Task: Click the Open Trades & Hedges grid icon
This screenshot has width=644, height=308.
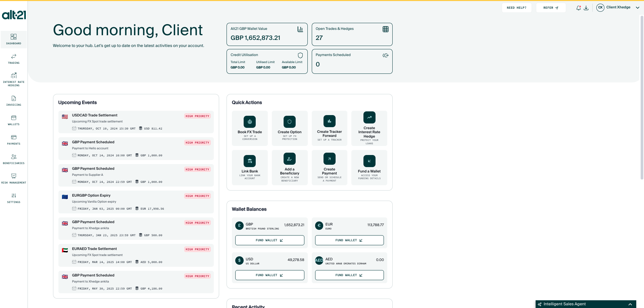Action: pyautogui.click(x=385, y=29)
